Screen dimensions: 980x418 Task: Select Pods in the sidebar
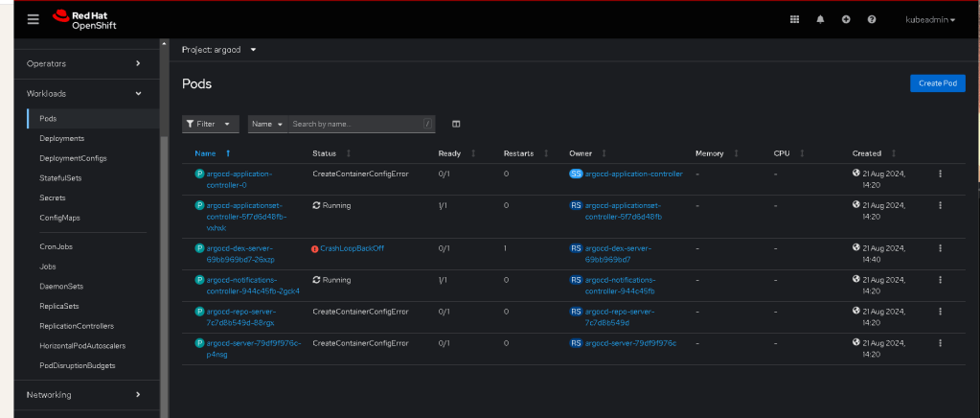point(93,118)
